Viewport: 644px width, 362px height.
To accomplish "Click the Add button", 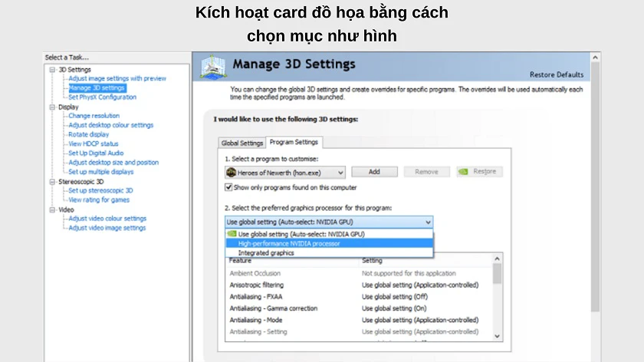I will coord(374,172).
